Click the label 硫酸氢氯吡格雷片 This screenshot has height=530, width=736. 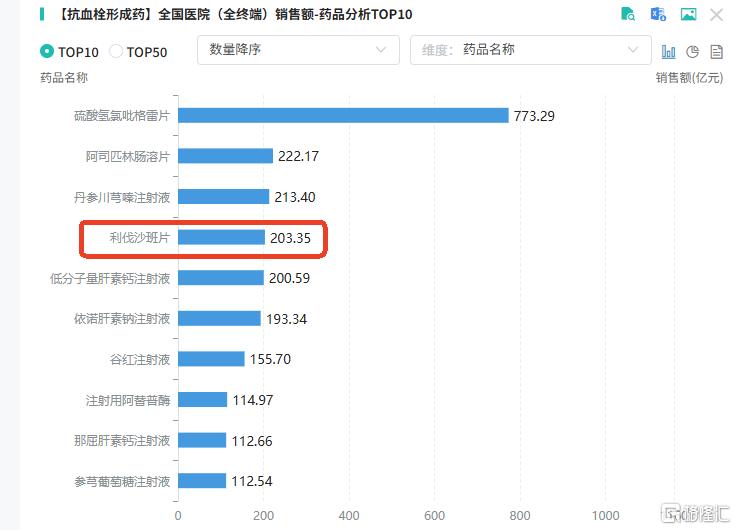click(x=122, y=115)
